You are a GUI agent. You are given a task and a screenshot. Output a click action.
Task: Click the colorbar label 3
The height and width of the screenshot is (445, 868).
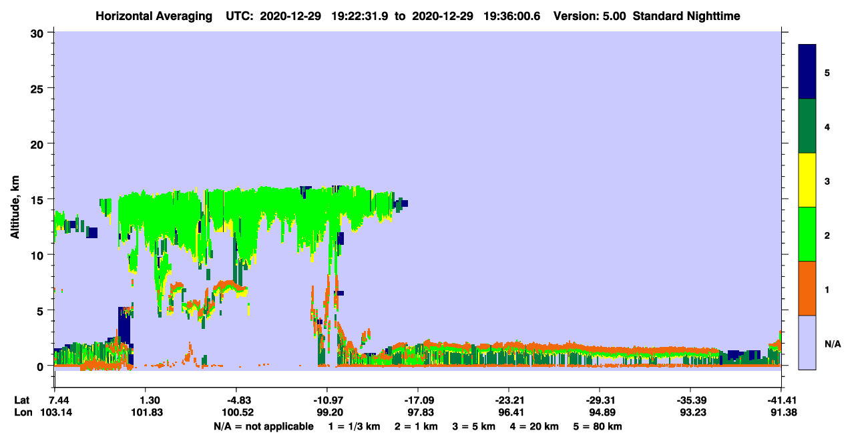click(x=827, y=181)
